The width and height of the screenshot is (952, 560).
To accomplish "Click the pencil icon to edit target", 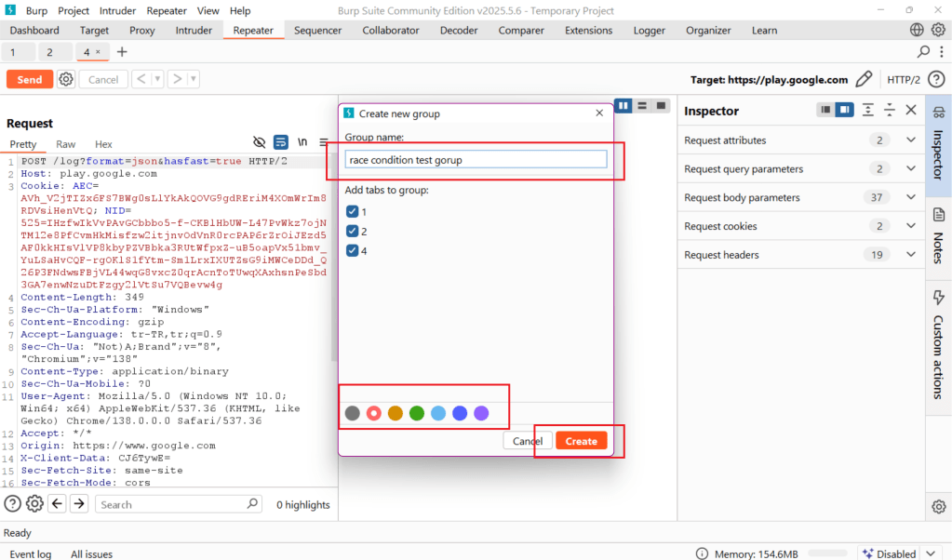I will 864,79.
